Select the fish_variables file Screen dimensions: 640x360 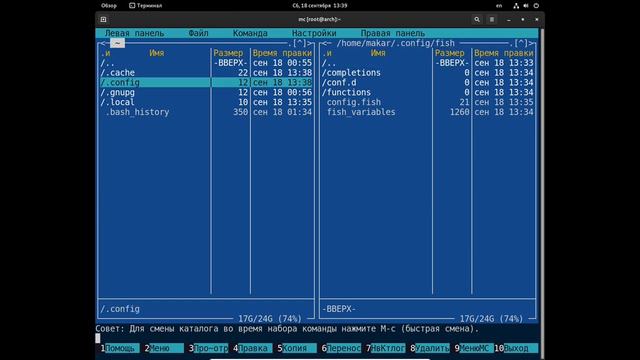(428, 112)
